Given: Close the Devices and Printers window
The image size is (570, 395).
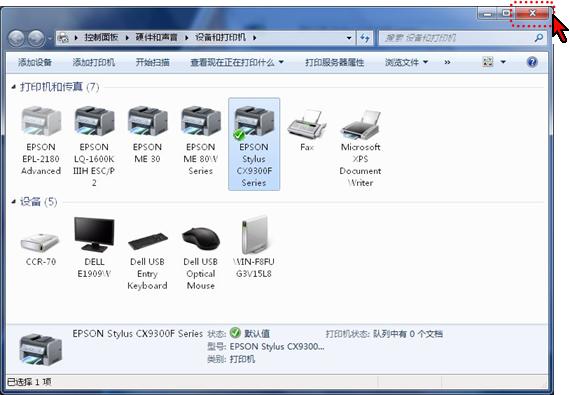Looking at the screenshot, I should 532,13.
